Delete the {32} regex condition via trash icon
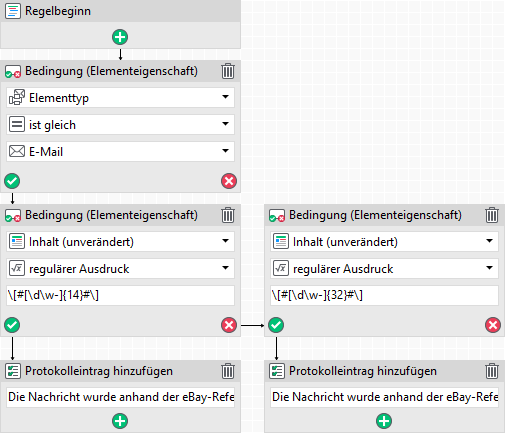This screenshot has height=433, width=505. (x=492, y=215)
